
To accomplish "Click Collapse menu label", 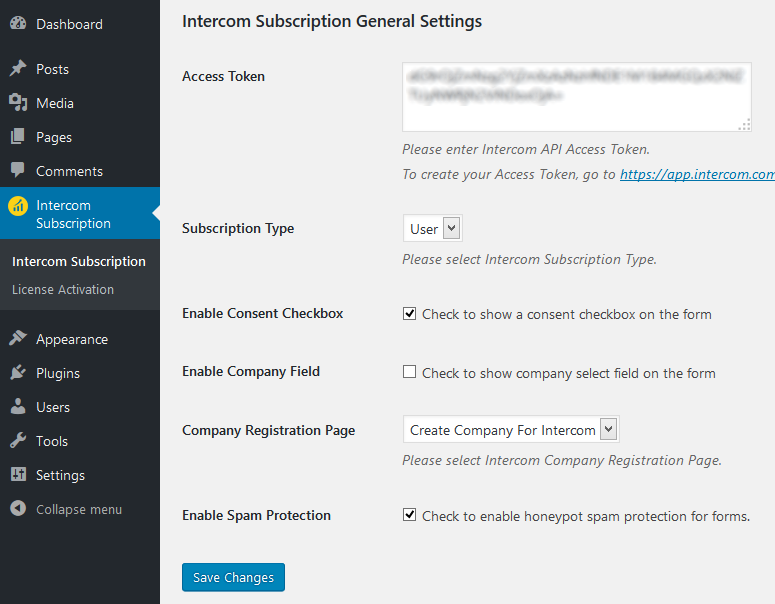I will pyautogui.click(x=79, y=509).
